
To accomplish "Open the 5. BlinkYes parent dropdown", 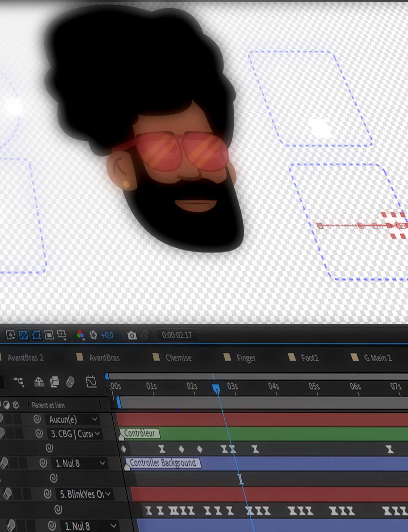I will tap(85, 494).
